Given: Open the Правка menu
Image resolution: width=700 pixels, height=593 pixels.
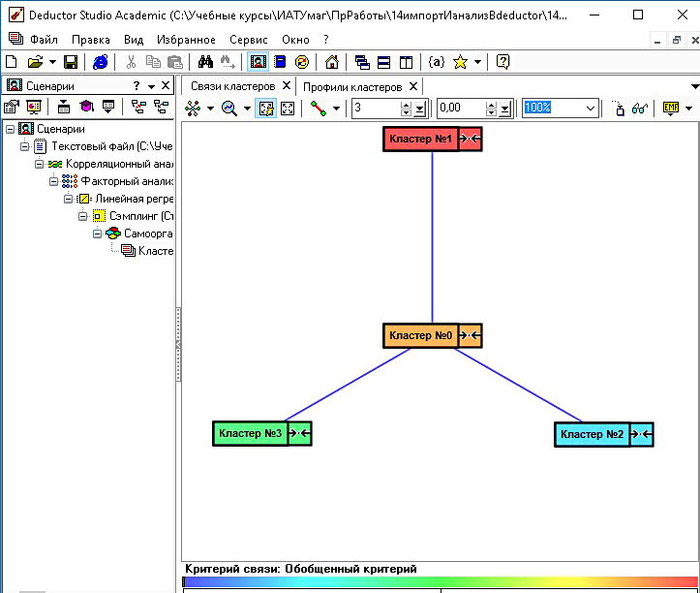Looking at the screenshot, I should coord(91,40).
